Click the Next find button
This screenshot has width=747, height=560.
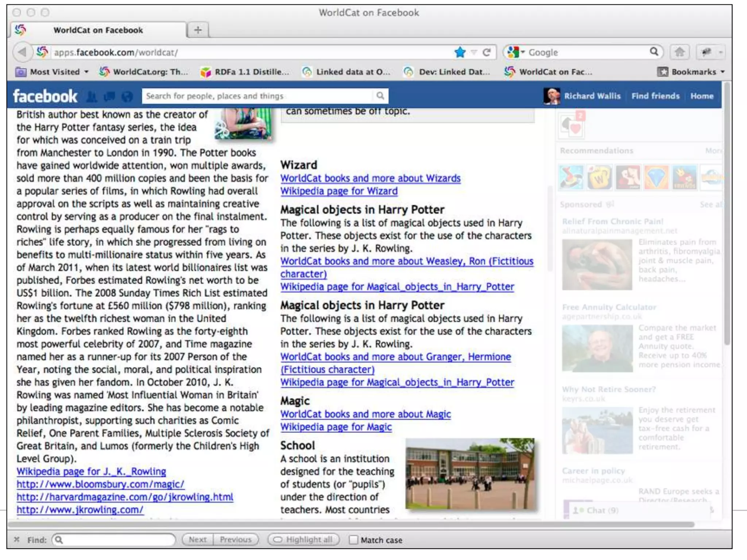pos(198,540)
